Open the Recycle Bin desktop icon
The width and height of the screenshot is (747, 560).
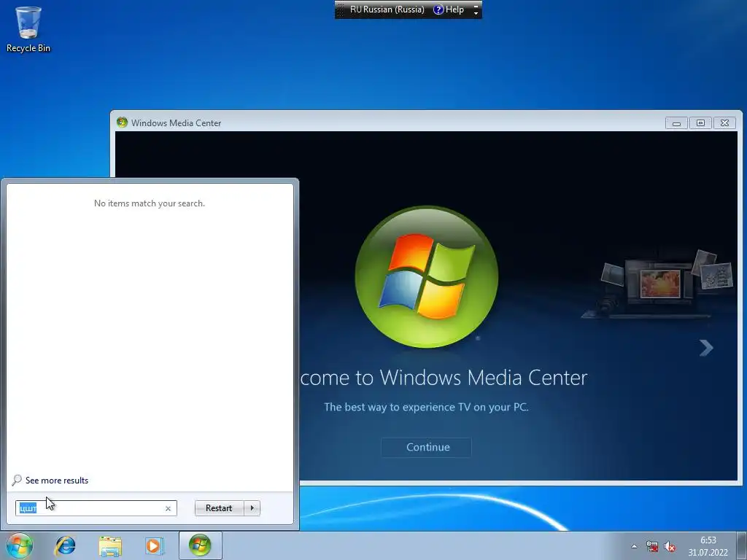pyautogui.click(x=28, y=29)
